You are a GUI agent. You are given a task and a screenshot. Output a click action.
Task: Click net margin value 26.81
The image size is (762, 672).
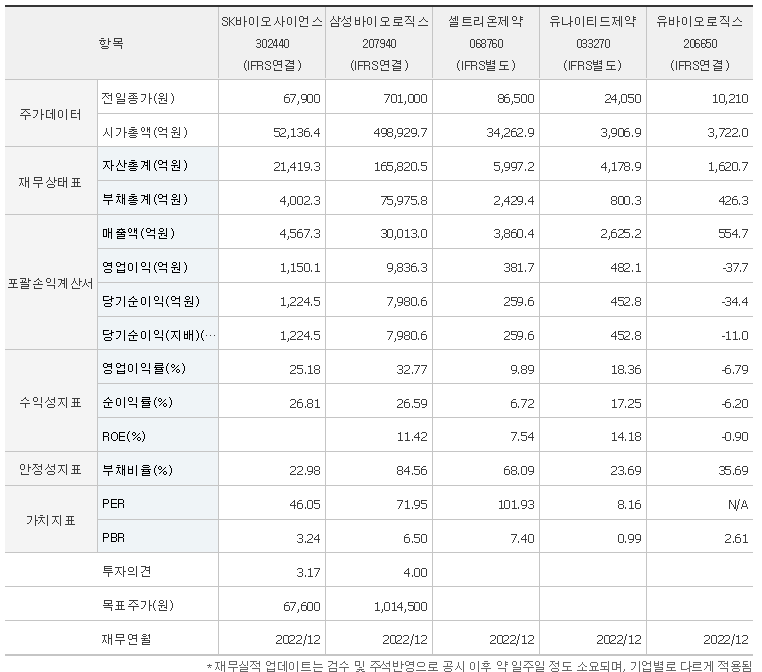pyautogui.click(x=305, y=404)
